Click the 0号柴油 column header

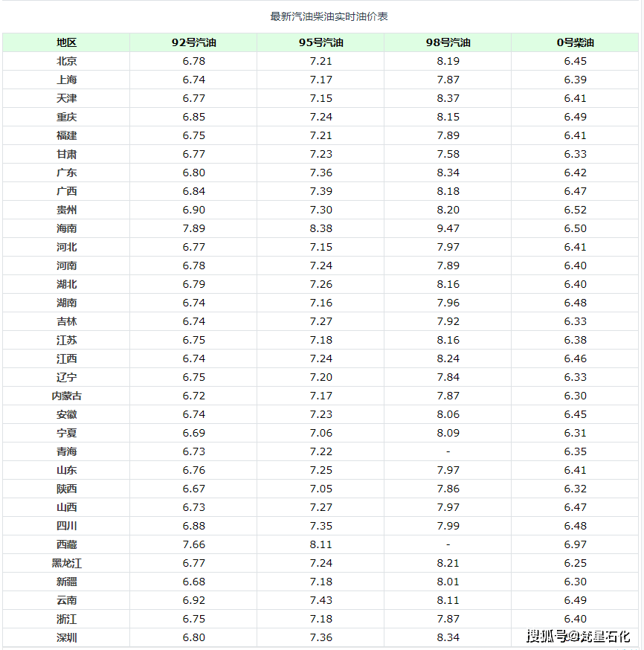pyautogui.click(x=575, y=42)
